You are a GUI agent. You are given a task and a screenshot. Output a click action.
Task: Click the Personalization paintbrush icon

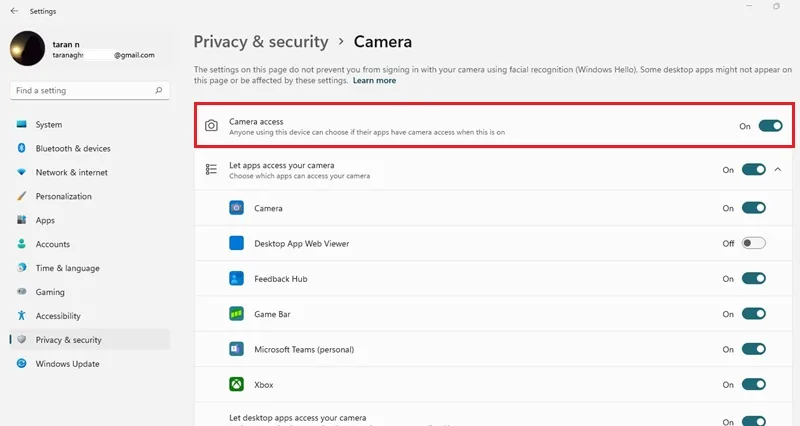point(21,196)
